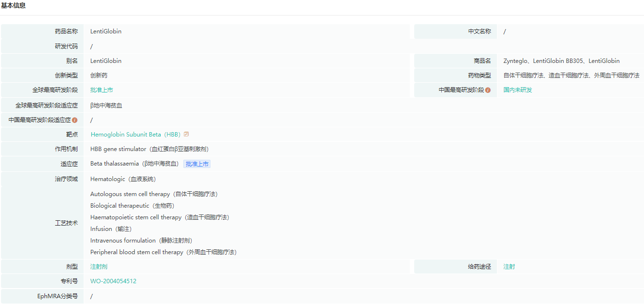Open the 注射 administration route link
Viewport: 644px width, 305px height.
(x=509, y=267)
